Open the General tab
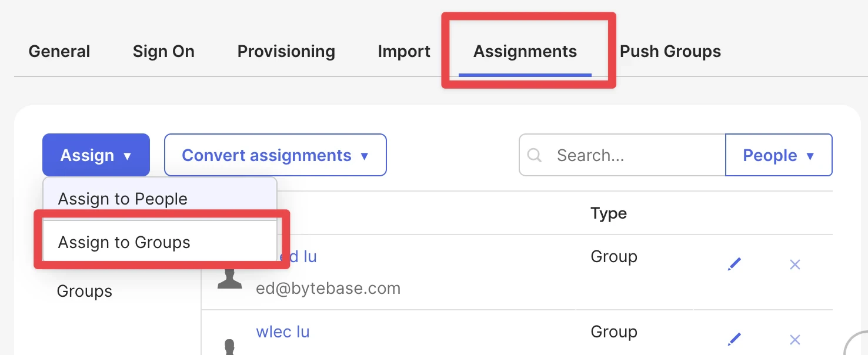868x355 pixels. (59, 52)
